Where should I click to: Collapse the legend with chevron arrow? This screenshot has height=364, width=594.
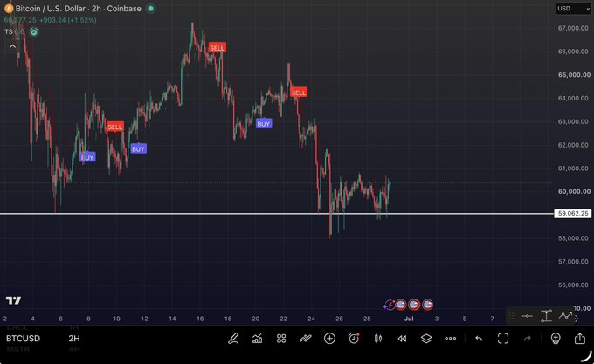(x=12, y=46)
